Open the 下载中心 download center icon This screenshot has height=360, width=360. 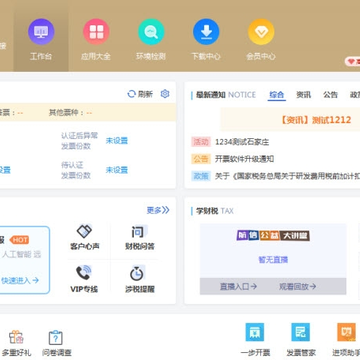click(x=206, y=32)
